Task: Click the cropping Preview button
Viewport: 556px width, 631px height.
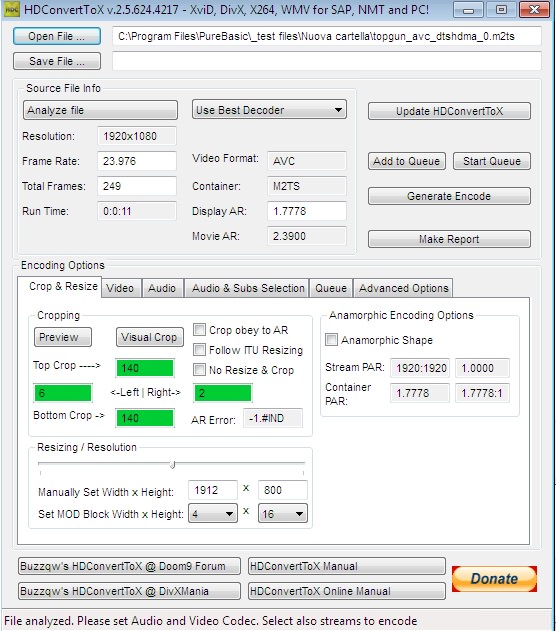Action: pyautogui.click(x=63, y=337)
